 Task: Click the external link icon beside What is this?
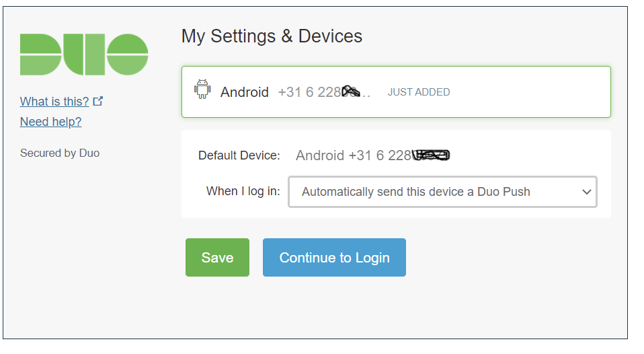[x=97, y=101]
